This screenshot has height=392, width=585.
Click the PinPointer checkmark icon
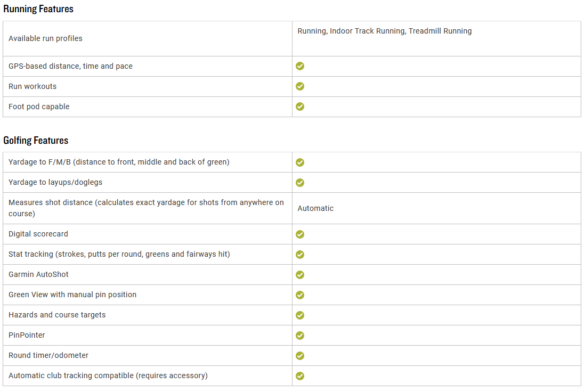(300, 336)
